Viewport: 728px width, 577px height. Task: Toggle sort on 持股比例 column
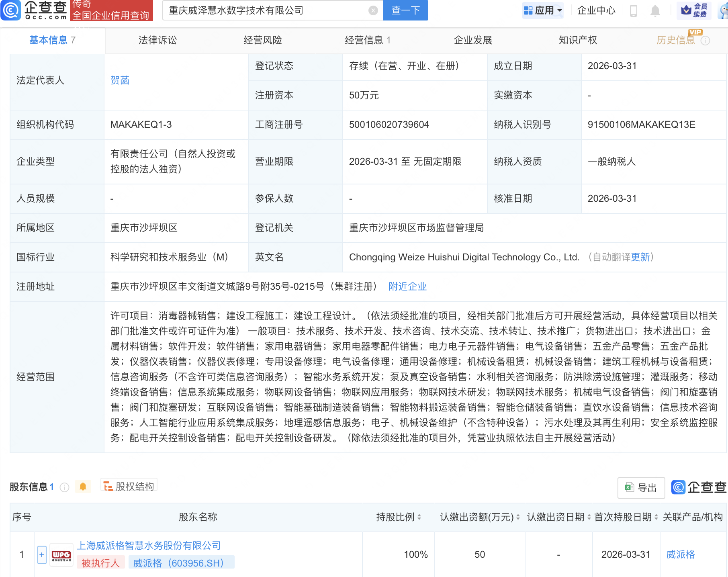(x=419, y=517)
